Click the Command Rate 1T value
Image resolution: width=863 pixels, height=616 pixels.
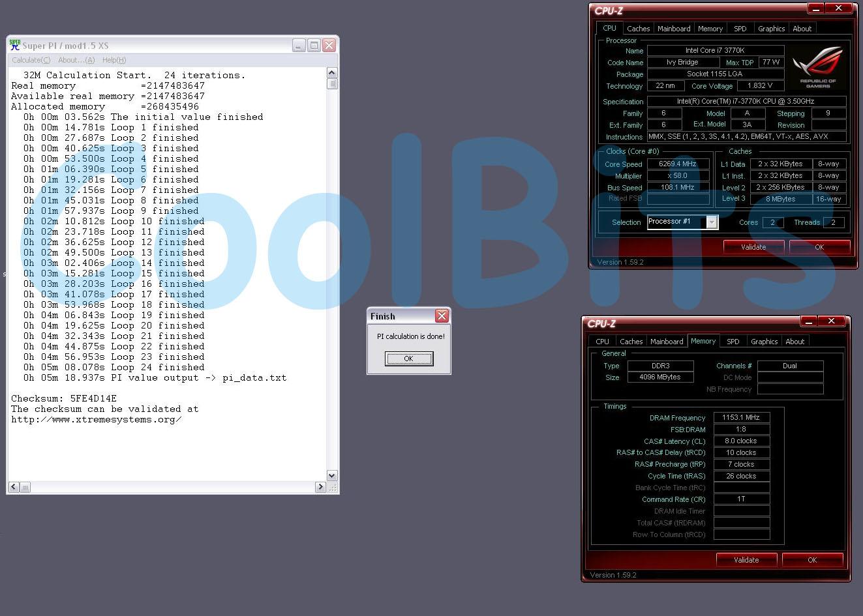point(742,499)
